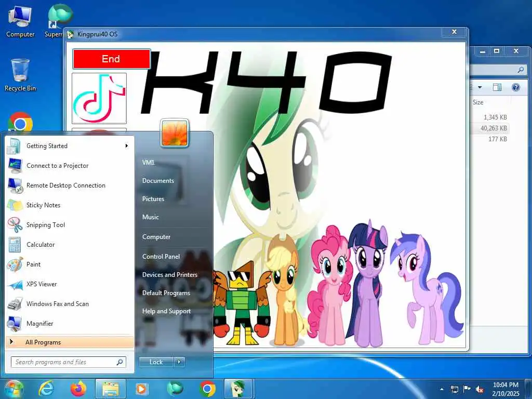This screenshot has height=399, width=532.
Task: Open Control Panel from Start menu
Action: tap(161, 257)
